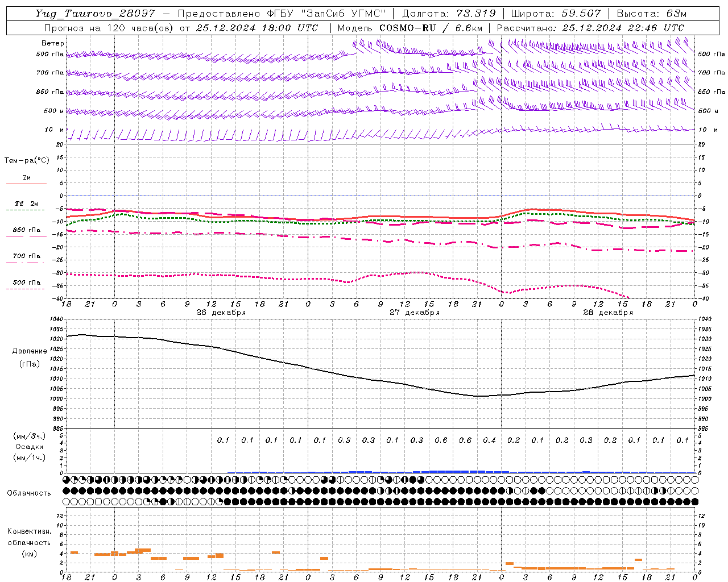
Task: Click the Тем-ра(°C) panel label
Action: pos(27,161)
